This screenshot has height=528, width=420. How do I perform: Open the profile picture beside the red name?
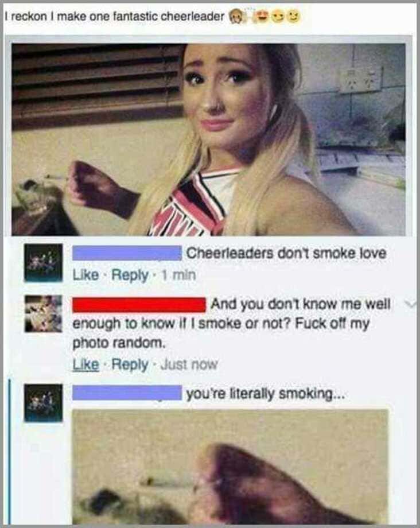(x=44, y=314)
